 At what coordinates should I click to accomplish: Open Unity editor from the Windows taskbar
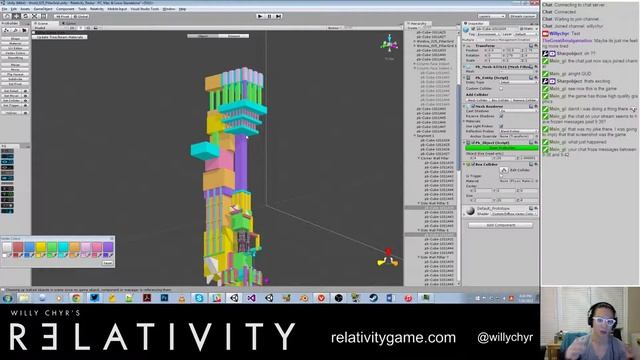pos(234,298)
